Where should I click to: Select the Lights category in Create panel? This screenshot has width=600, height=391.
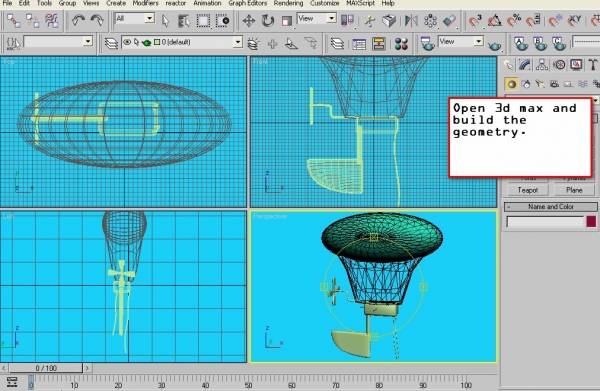click(540, 84)
